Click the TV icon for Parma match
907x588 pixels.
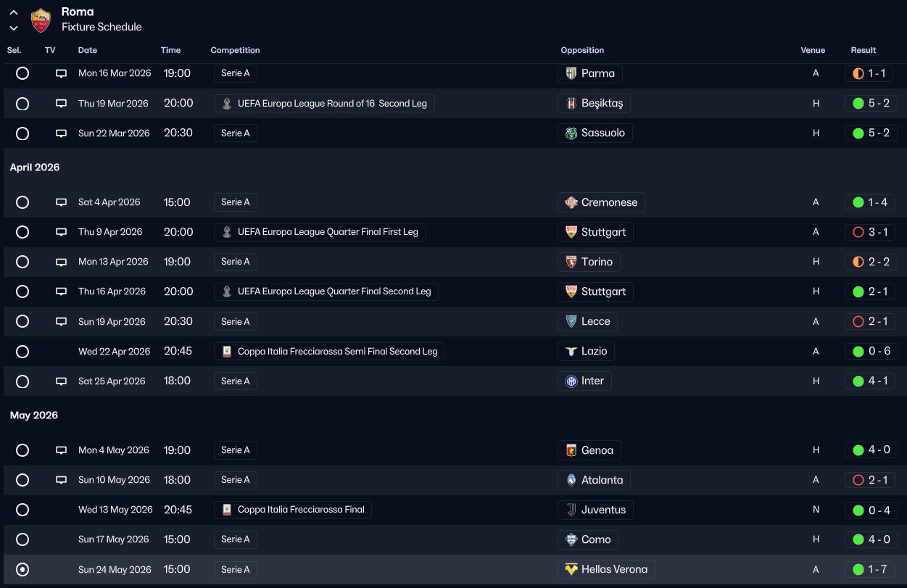click(x=62, y=73)
